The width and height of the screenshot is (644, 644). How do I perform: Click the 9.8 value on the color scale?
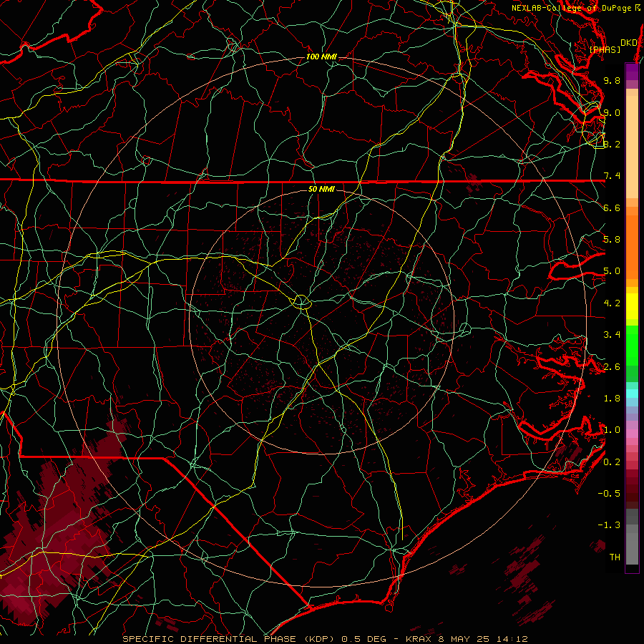612,80
